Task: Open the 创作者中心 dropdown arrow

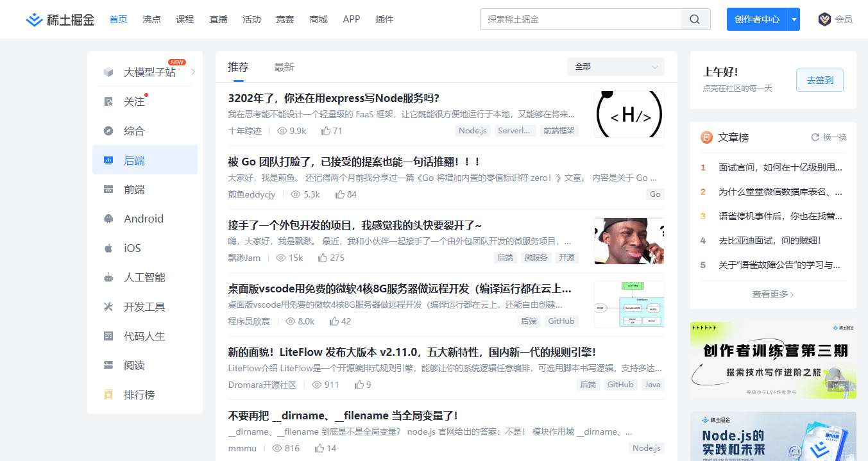Action: click(x=794, y=19)
